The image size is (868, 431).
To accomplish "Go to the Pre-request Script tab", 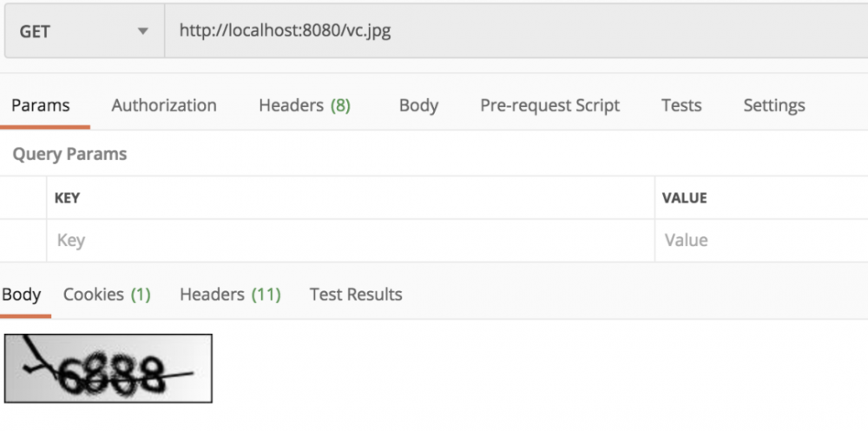I will point(549,106).
